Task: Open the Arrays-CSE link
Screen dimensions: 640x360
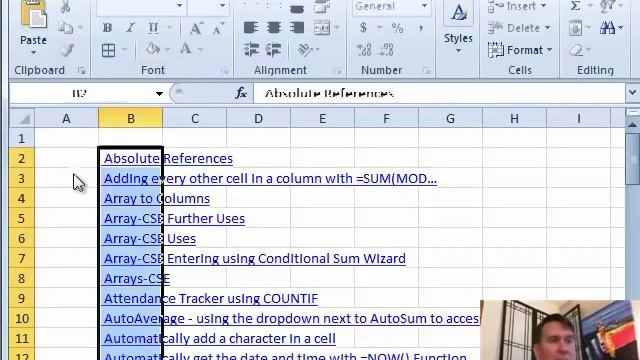Action: (137, 278)
